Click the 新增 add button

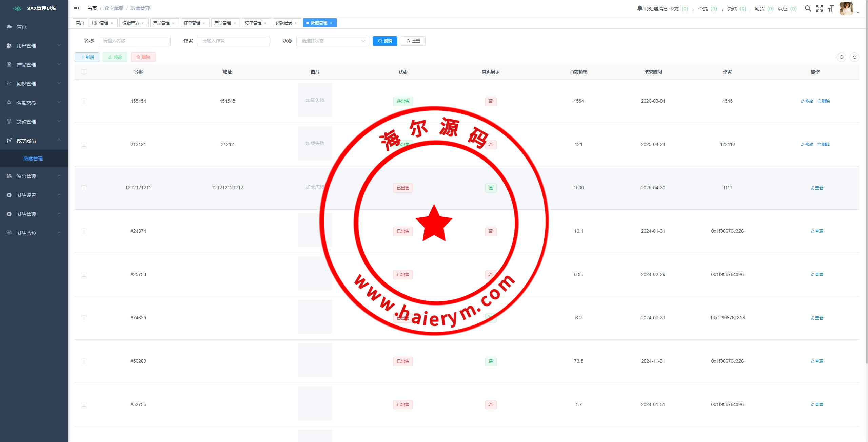pos(87,57)
